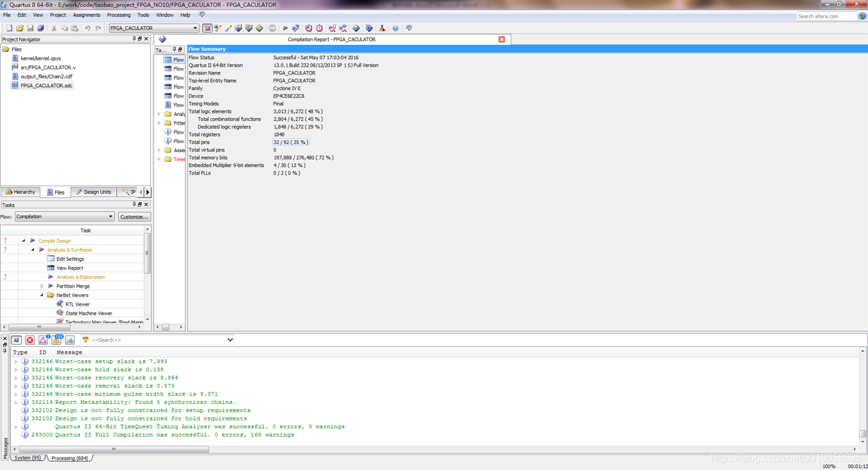Open the Tools menu
This screenshot has height=470, width=868.
click(x=143, y=15)
